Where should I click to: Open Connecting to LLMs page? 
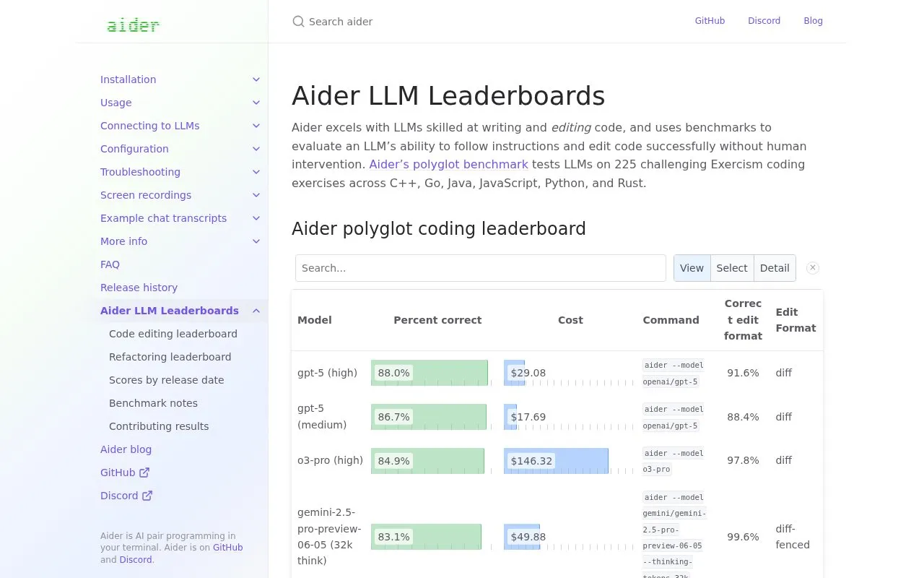pyautogui.click(x=150, y=126)
